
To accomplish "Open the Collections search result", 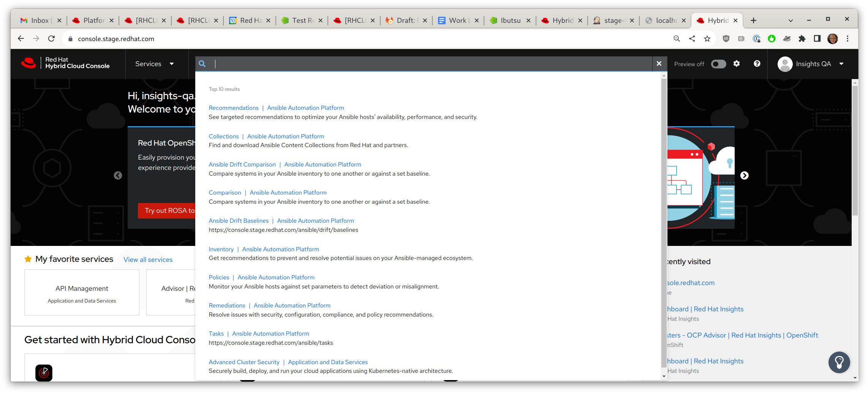I will (x=224, y=136).
